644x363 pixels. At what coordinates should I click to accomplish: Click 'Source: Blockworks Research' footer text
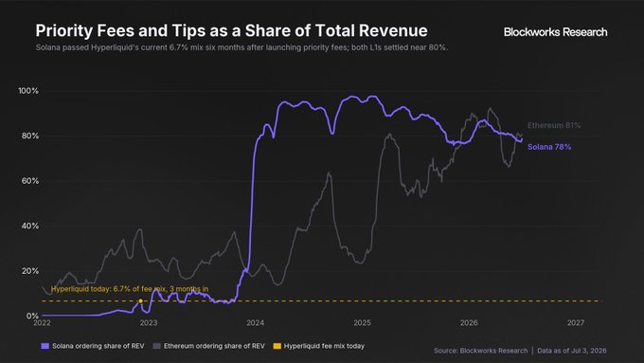point(480,351)
